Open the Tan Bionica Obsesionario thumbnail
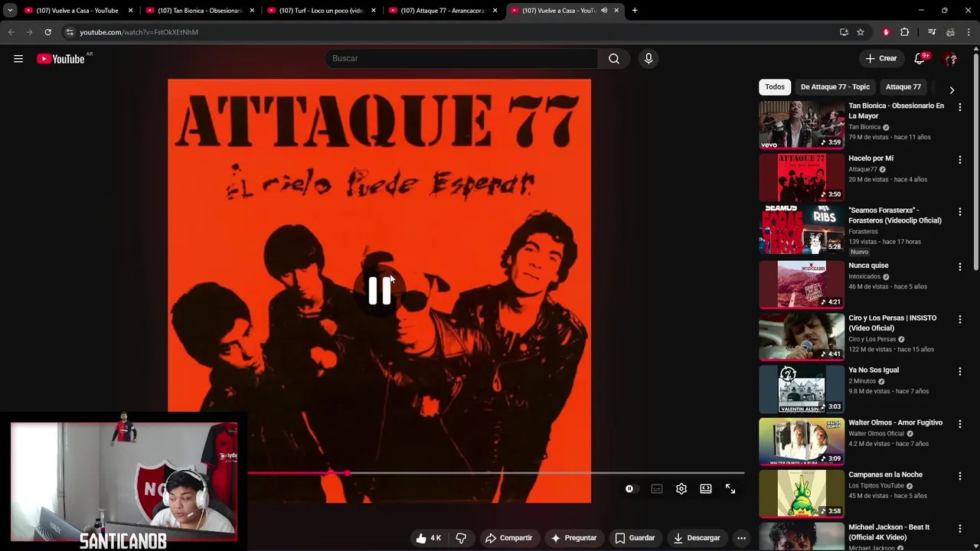 [x=802, y=125]
